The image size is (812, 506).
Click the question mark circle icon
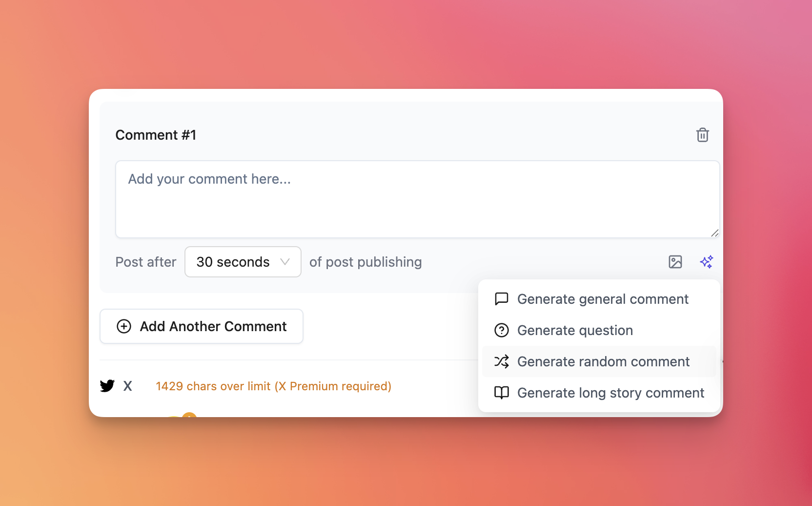pyautogui.click(x=501, y=330)
